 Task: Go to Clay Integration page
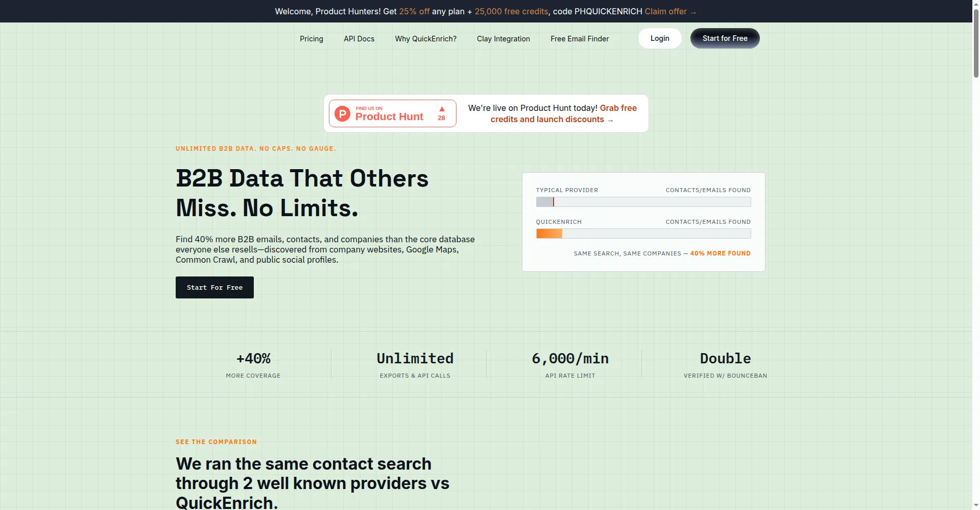pyautogui.click(x=504, y=39)
